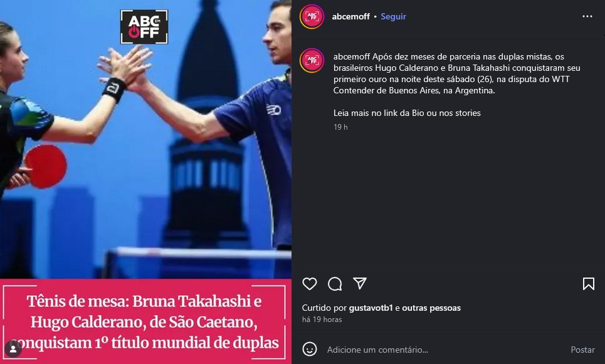Image resolution: width=605 pixels, height=364 pixels.
Task: Open the emoji picker smiley icon
Action: [310, 350]
